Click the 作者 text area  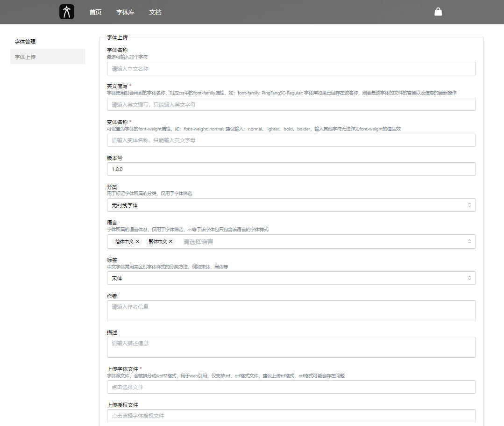pos(291,311)
